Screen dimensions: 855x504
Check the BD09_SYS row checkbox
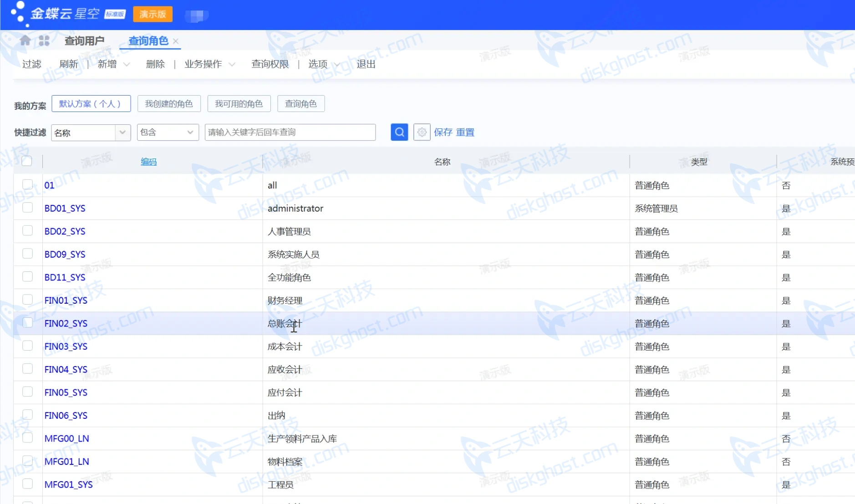27,254
